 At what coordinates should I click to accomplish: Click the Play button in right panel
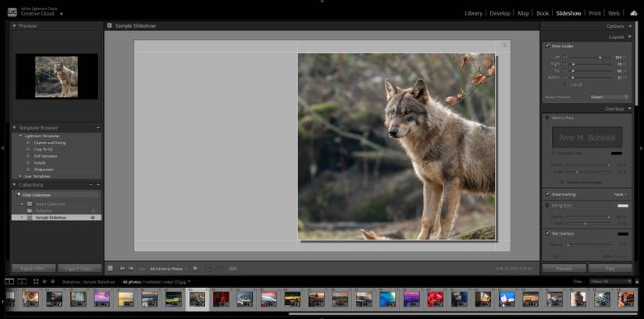[x=610, y=268]
